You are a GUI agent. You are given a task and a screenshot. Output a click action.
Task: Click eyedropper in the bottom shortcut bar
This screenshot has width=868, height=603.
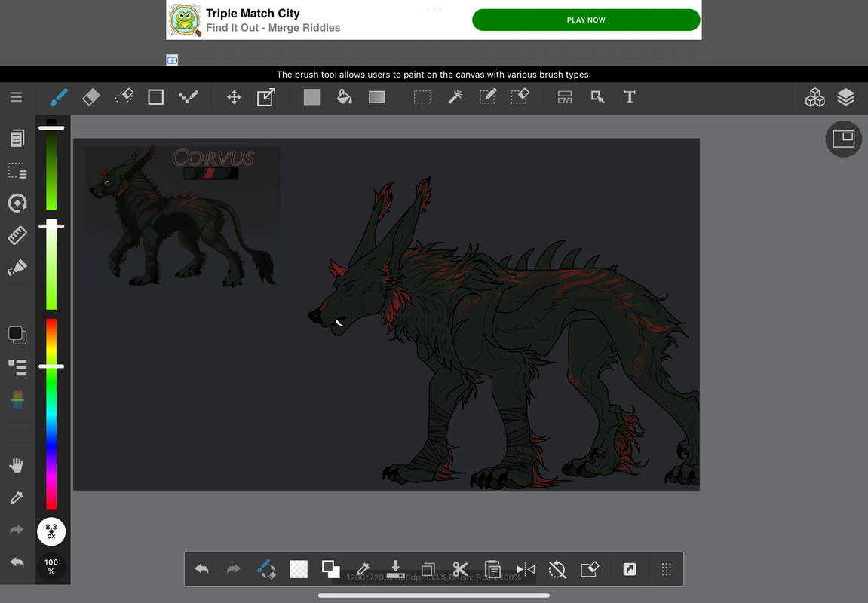click(363, 569)
